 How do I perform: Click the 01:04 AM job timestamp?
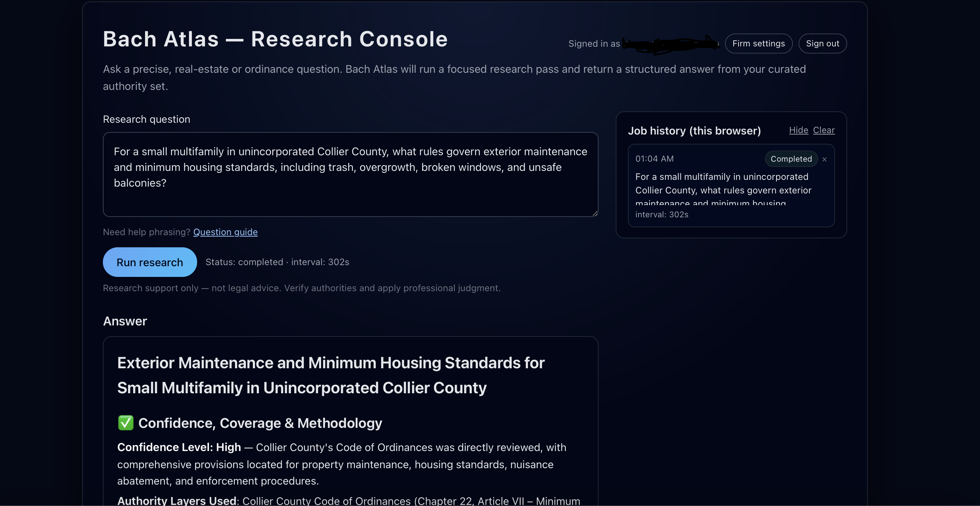click(x=654, y=159)
